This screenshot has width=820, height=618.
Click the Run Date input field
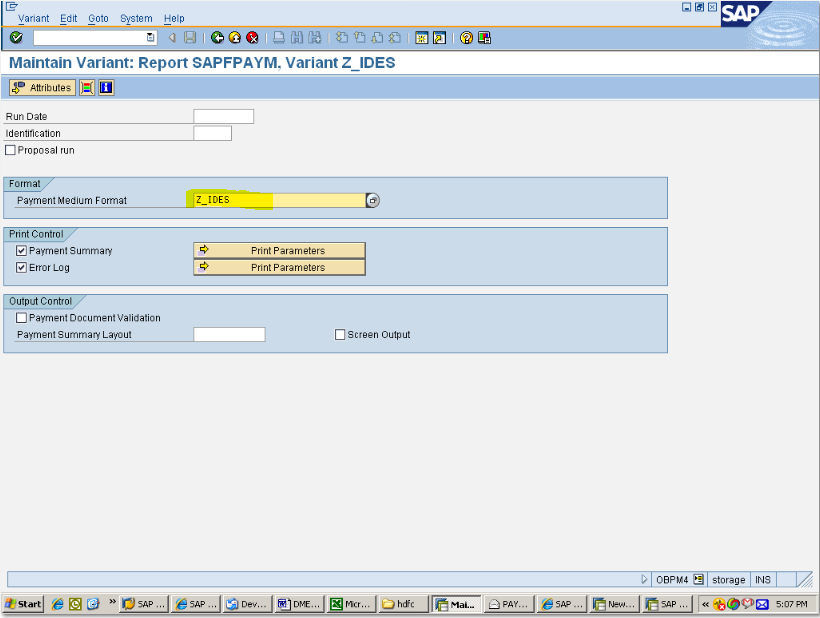(x=225, y=116)
